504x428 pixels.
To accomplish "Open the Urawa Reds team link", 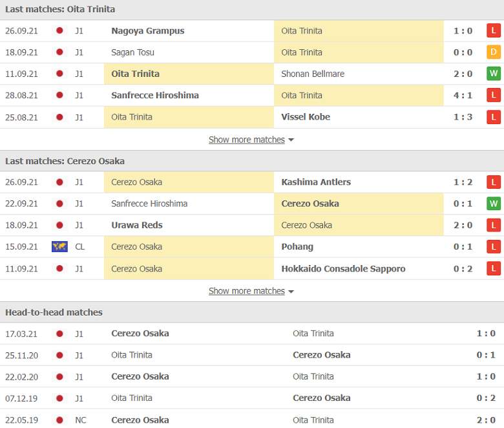I will point(137,226).
